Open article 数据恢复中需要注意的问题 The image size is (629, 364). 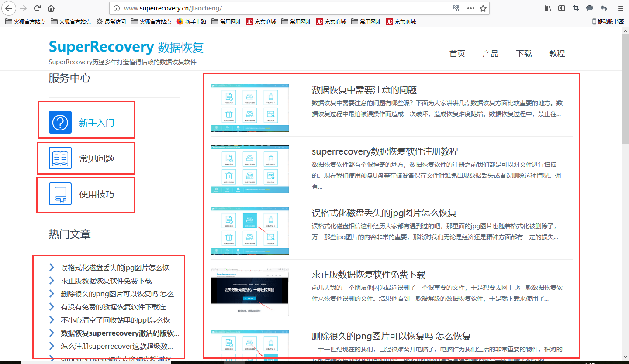pyautogui.click(x=364, y=90)
